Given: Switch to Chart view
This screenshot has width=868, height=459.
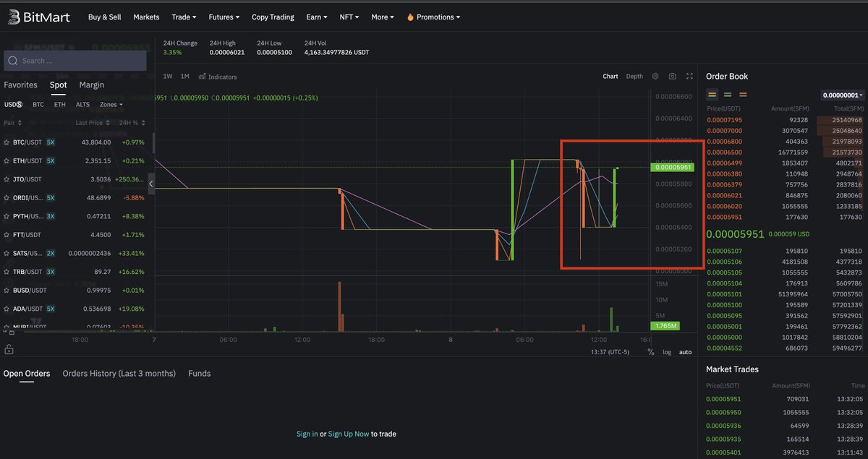Looking at the screenshot, I should click(610, 77).
